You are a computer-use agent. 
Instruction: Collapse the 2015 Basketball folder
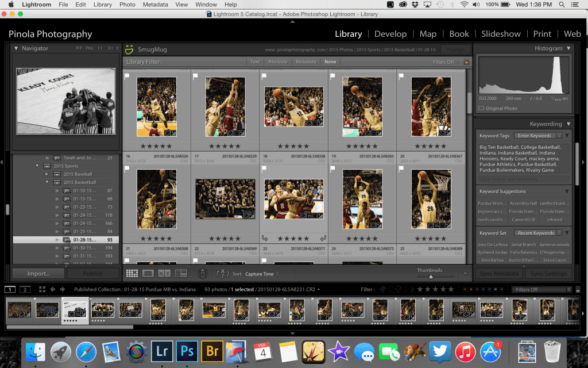point(47,182)
